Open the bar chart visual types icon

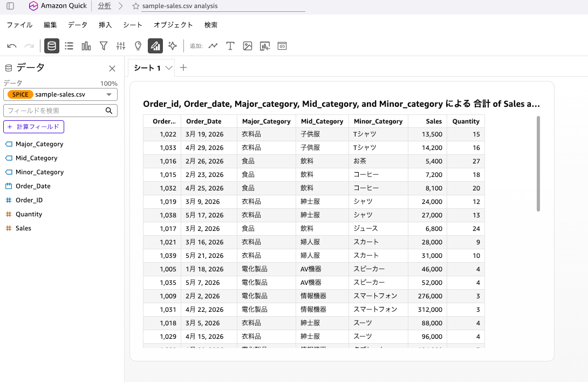86,46
